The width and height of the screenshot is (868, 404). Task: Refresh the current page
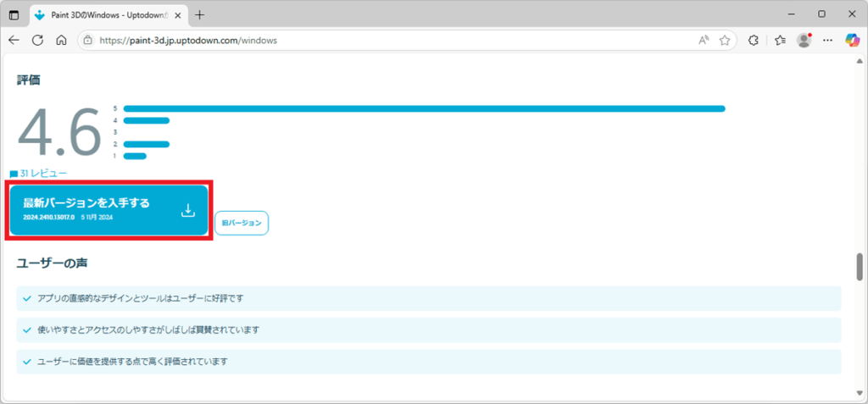(x=37, y=41)
